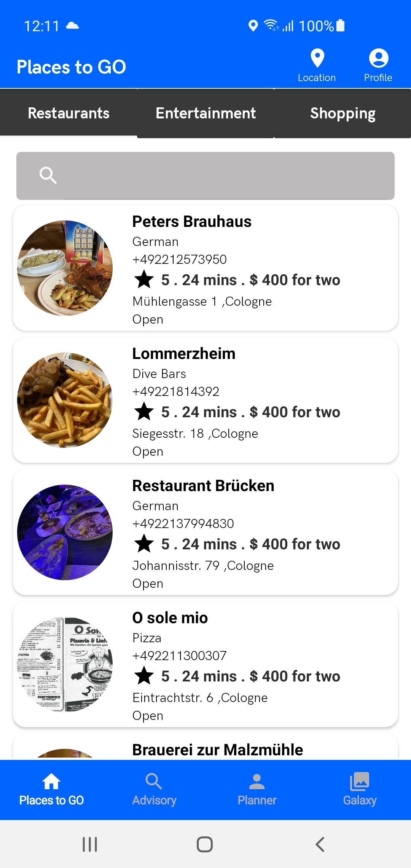
Task: Select the Restaurants tab
Action: coord(68,113)
